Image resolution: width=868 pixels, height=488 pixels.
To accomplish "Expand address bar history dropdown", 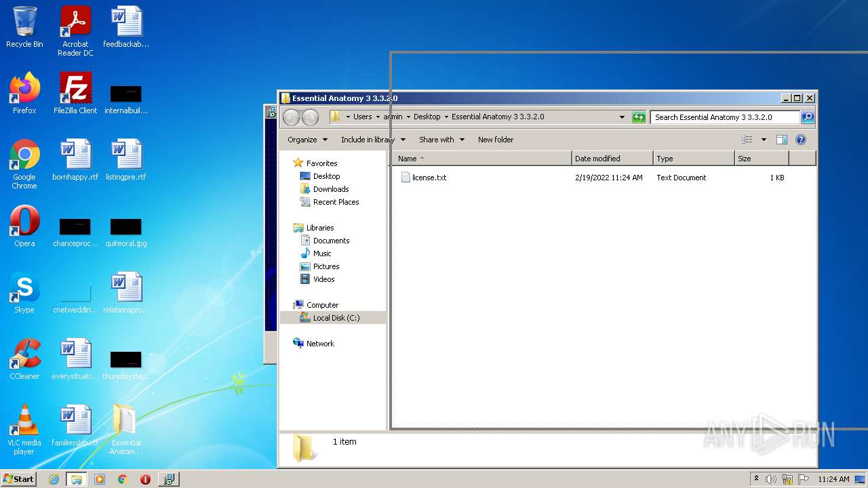I will pyautogui.click(x=622, y=117).
